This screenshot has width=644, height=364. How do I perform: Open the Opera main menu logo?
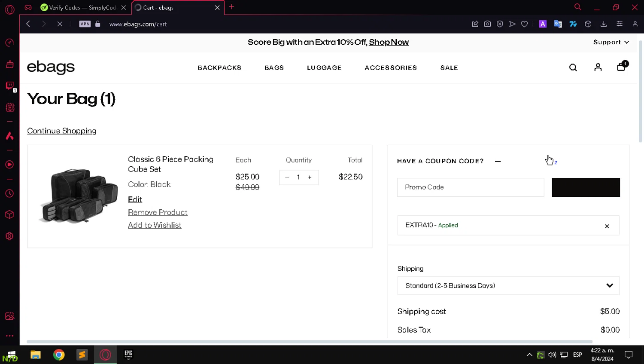point(9,9)
